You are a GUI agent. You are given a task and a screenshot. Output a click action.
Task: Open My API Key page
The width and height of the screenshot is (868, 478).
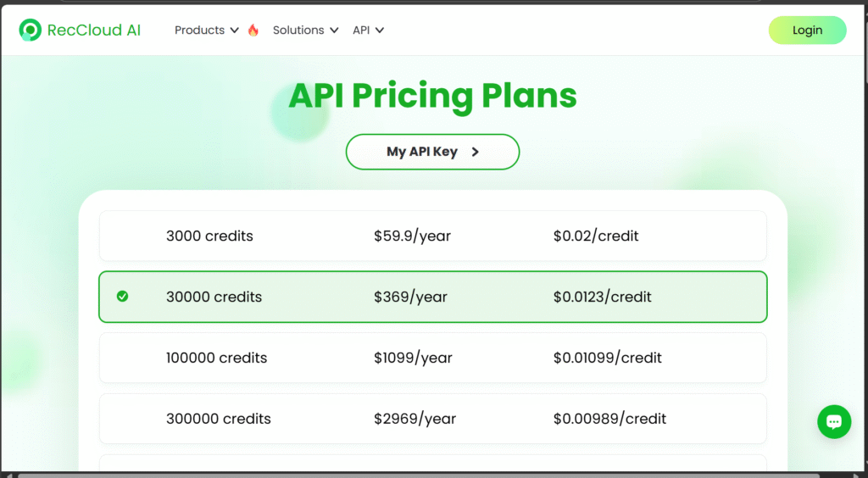click(x=431, y=152)
